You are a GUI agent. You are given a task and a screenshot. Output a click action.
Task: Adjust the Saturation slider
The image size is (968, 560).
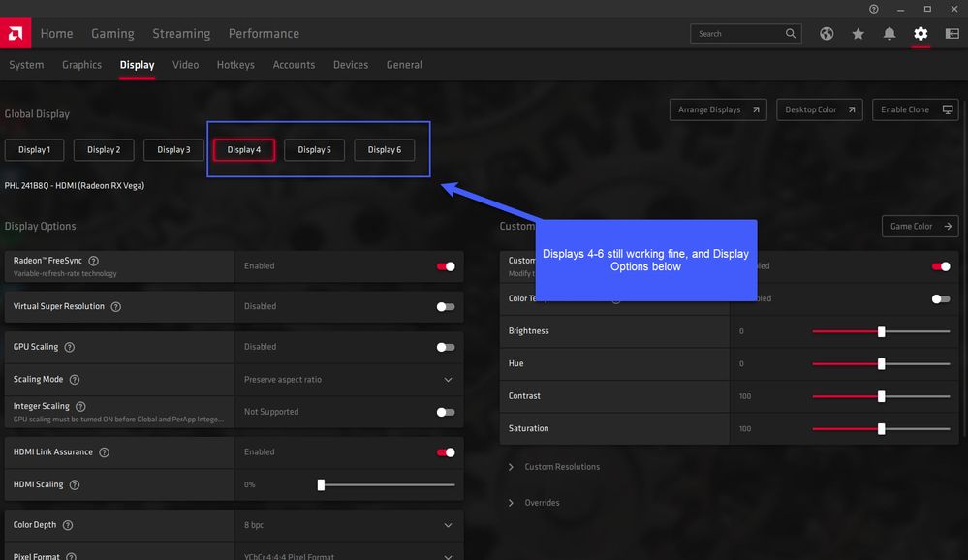point(881,428)
